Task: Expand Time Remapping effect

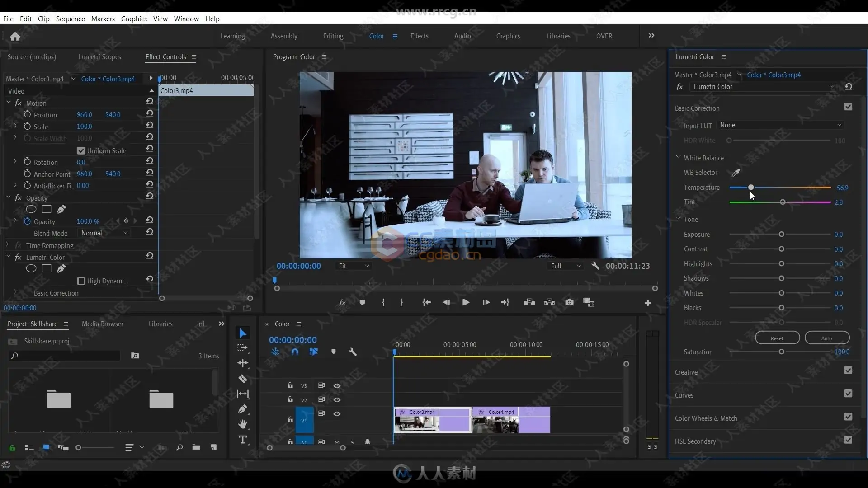Action: click(8, 245)
